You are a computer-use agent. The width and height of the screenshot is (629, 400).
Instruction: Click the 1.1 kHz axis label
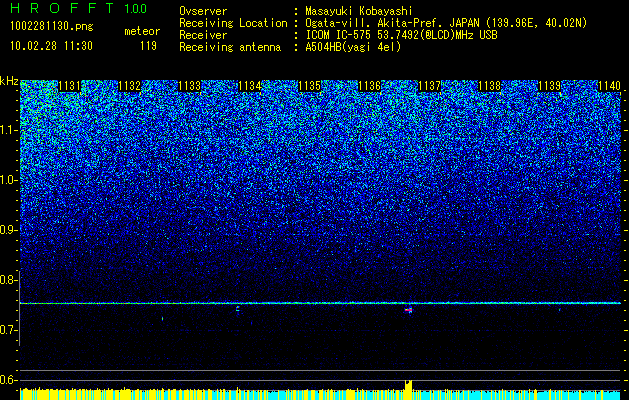click(8, 130)
